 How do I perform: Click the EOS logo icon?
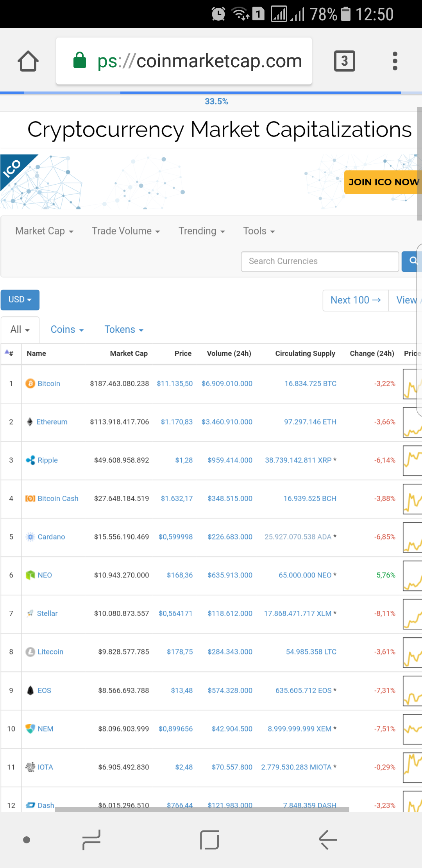pos(30,690)
